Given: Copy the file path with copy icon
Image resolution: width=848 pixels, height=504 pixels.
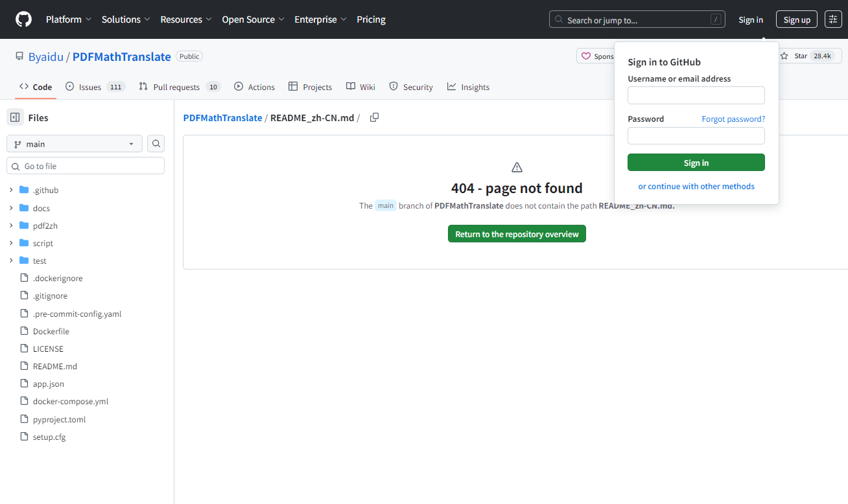Looking at the screenshot, I should [x=374, y=117].
